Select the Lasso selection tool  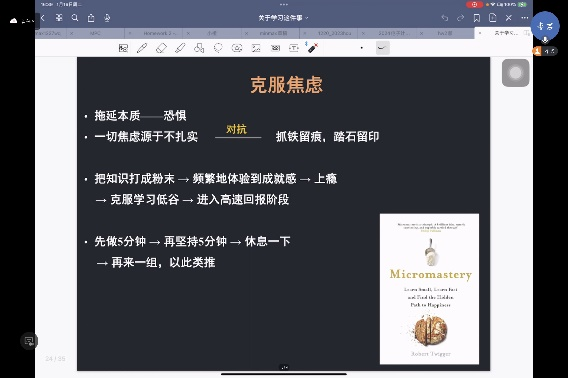(218, 48)
